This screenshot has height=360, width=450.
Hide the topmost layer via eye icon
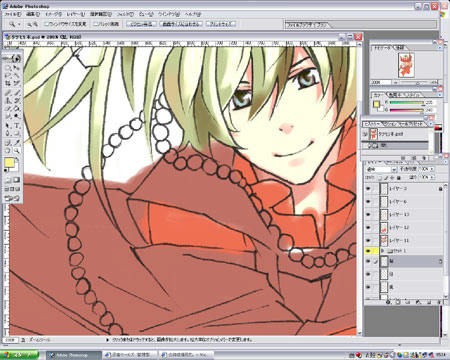[368, 189]
